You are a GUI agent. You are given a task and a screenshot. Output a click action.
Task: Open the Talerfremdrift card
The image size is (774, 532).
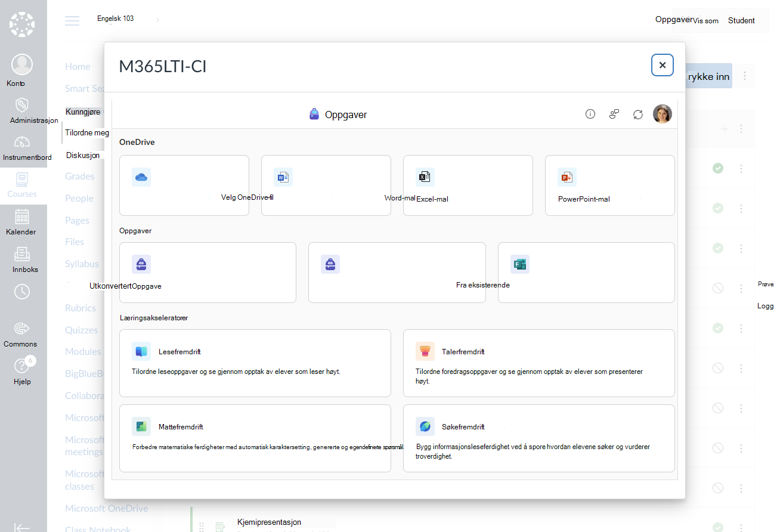tap(539, 363)
